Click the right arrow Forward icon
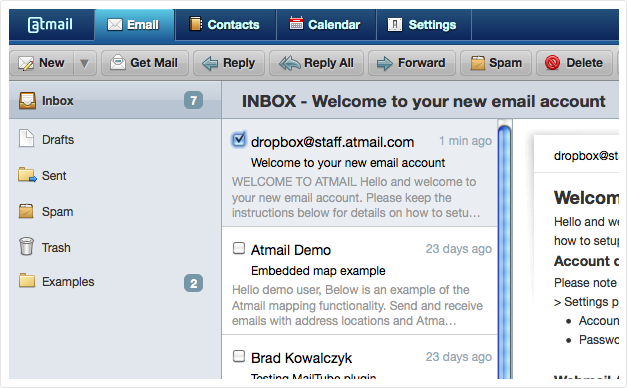Viewport: 627px width, 388px height. click(x=385, y=63)
